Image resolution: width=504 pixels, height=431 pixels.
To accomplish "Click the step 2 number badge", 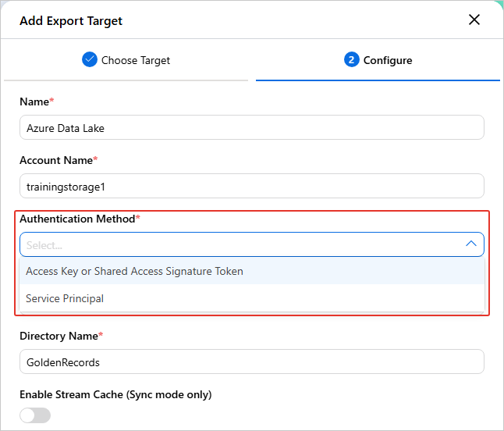I will tap(351, 59).
